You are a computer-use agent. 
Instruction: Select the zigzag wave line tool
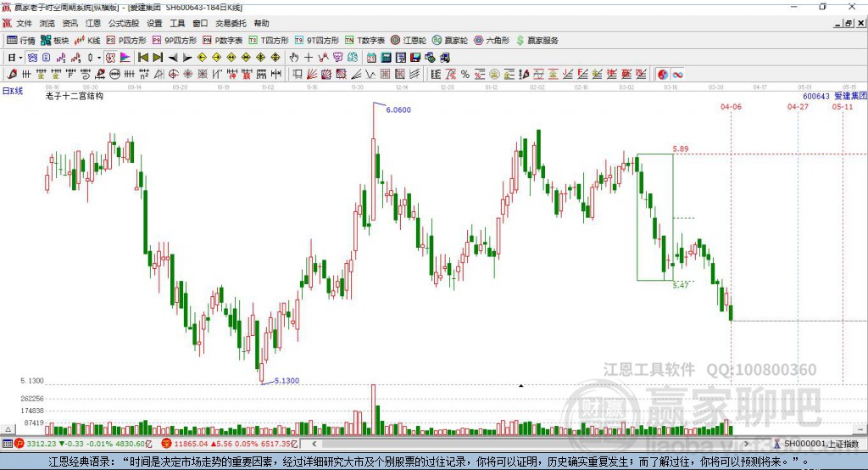click(370, 75)
